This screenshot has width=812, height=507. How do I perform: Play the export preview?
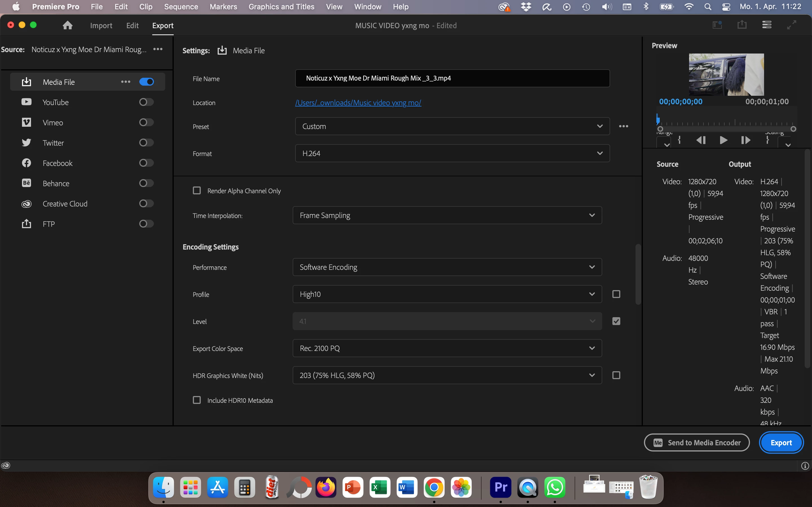coord(723,140)
